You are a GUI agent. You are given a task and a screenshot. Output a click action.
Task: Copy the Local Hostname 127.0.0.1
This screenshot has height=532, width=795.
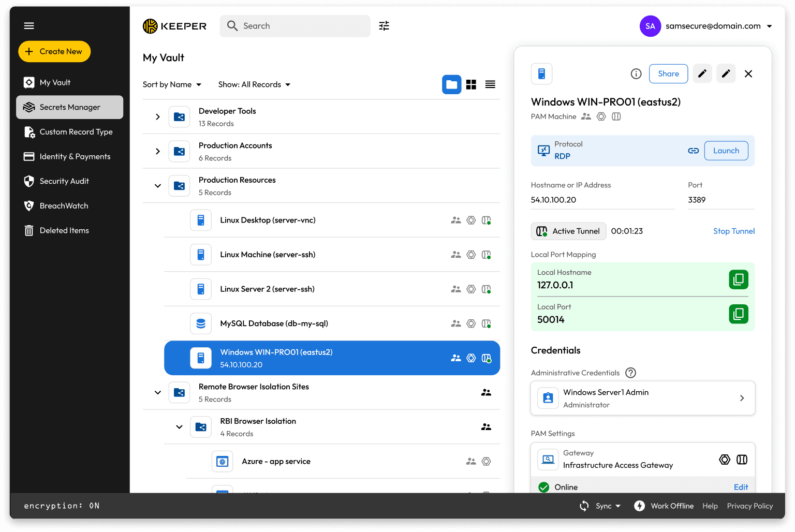(x=739, y=279)
